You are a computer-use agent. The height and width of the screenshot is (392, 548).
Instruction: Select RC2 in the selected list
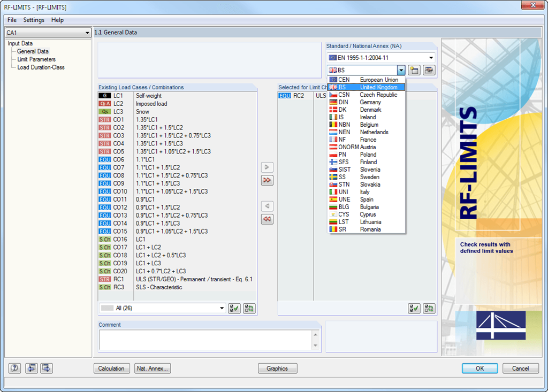pyautogui.click(x=303, y=96)
